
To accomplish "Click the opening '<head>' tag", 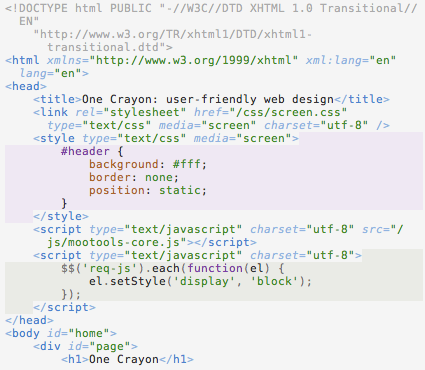I will tap(26, 86).
